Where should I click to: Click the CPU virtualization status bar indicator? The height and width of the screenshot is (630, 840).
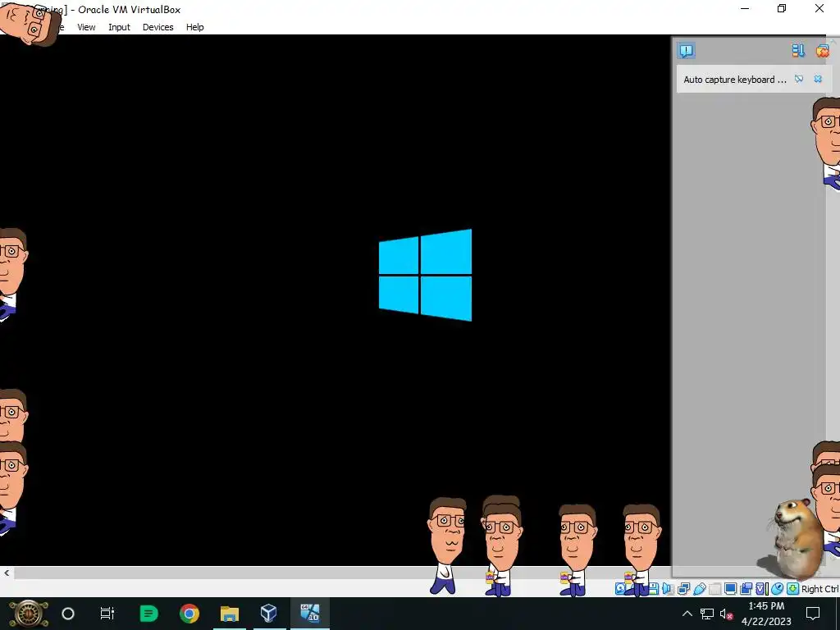[762, 589]
